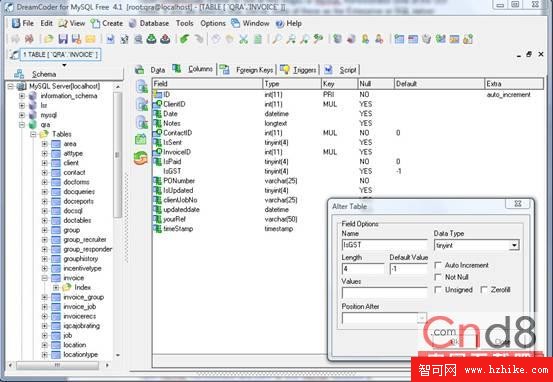Screen dimensions: 553x382
Task: Enable the Auto Increment checkbox
Action: (x=438, y=265)
